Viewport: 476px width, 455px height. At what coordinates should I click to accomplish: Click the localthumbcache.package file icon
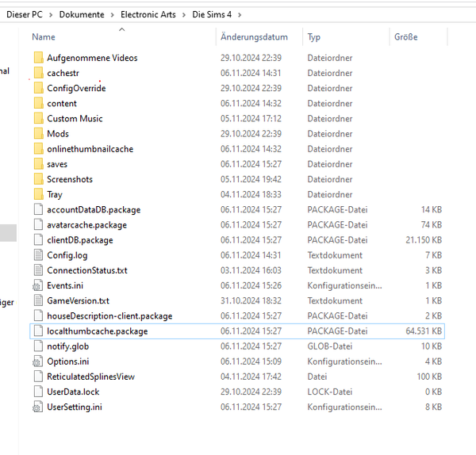pos(38,331)
